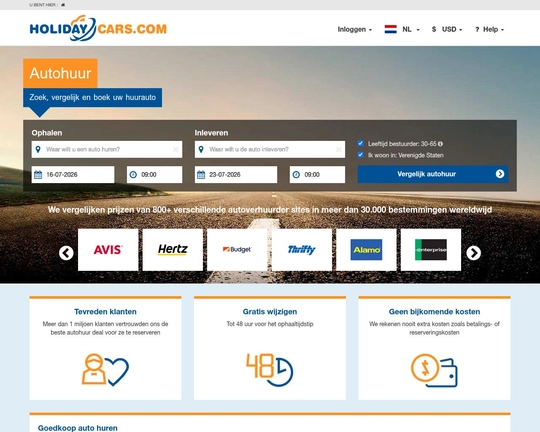
Task: Toggle 'Ik woon in: Verenigde Staten' checkbox
Action: (361, 155)
